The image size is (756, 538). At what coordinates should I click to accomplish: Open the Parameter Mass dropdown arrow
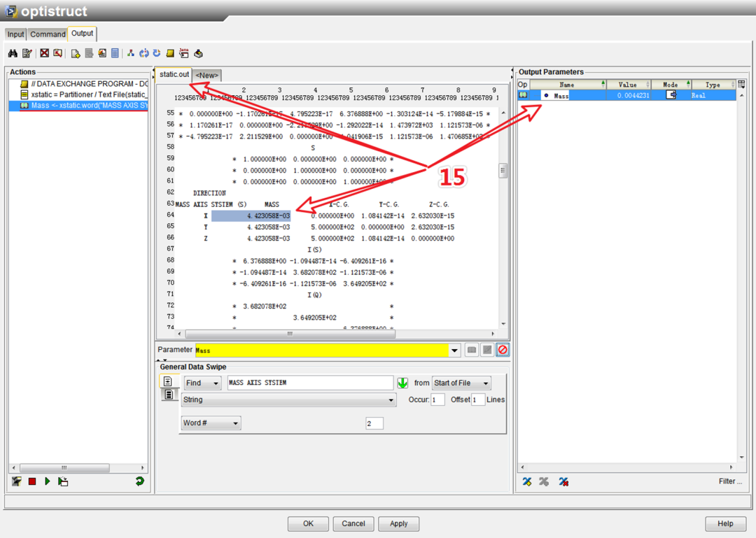(x=454, y=351)
